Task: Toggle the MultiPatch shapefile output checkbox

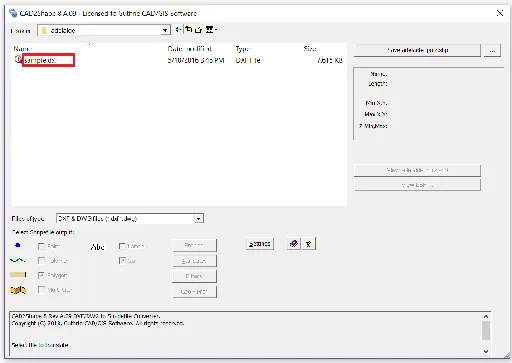Action: point(41,290)
